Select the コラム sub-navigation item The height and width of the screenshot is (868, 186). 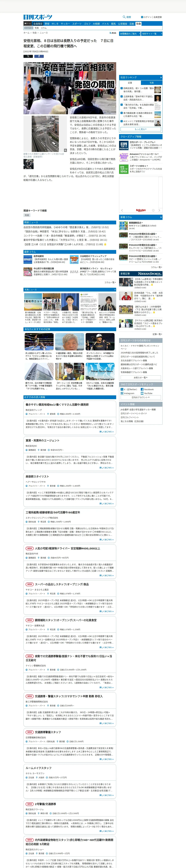(x=44, y=28)
